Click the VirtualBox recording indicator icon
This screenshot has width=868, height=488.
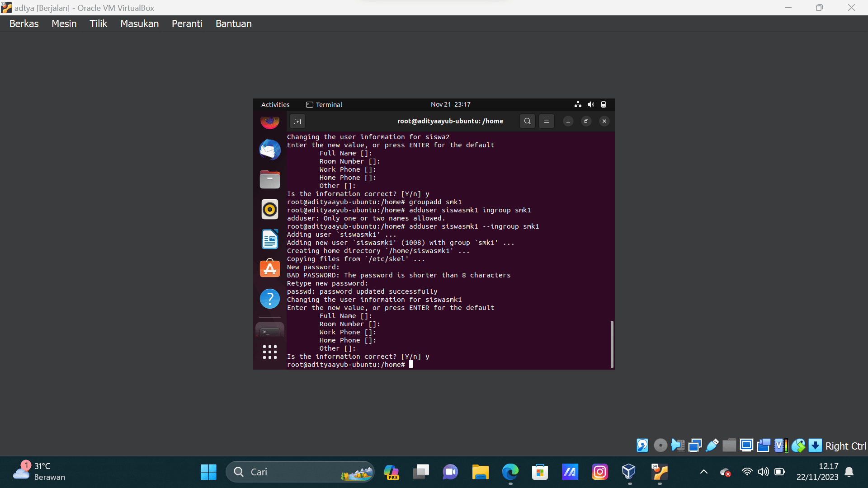coord(764,446)
